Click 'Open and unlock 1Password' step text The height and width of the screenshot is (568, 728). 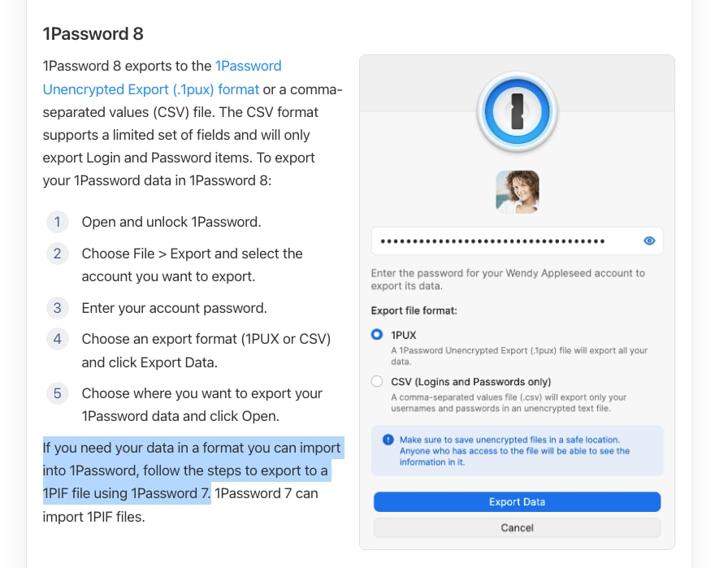point(171,222)
